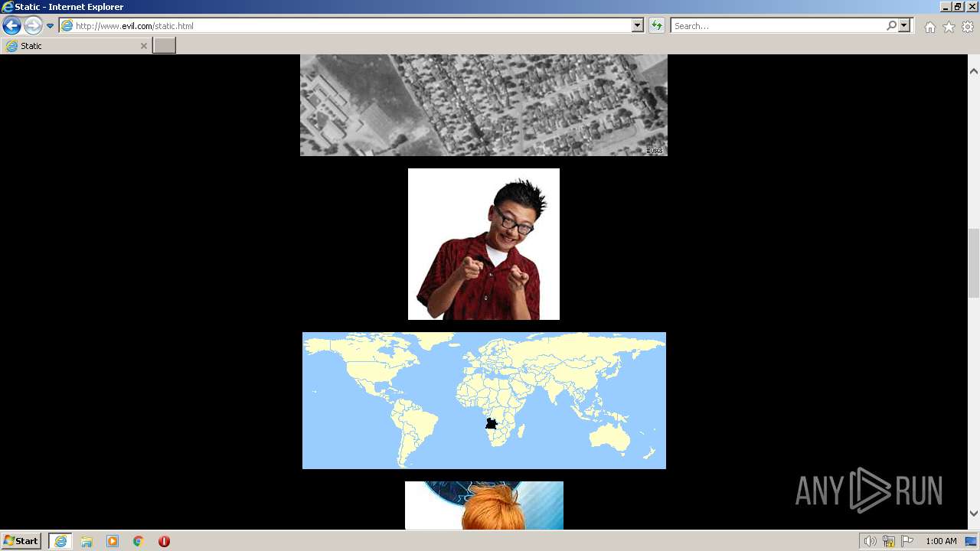Viewport: 980px width, 551px height.
Task: Focus the Search box
Action: coord(779,26)
